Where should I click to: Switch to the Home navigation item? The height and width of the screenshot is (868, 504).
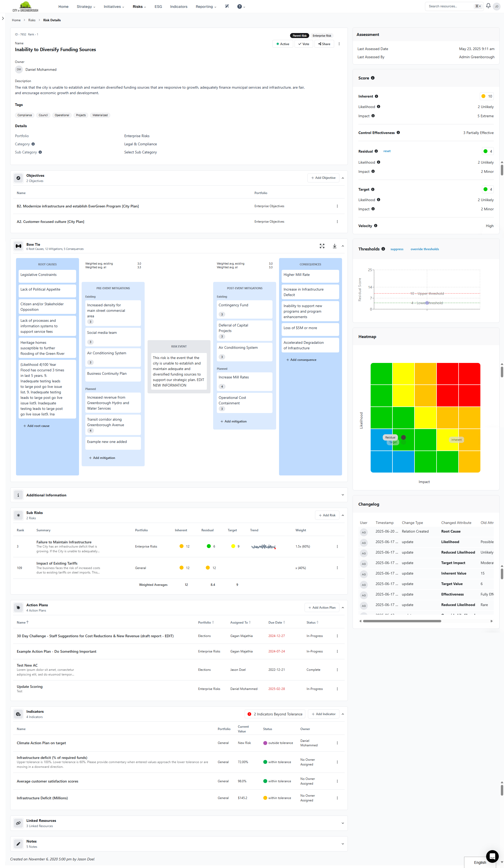[63, 6]
